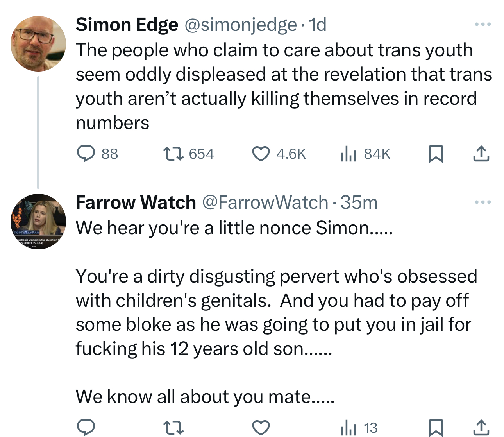
Task: Open more options for Simon Edge's tweet
Action: (483, 25)
